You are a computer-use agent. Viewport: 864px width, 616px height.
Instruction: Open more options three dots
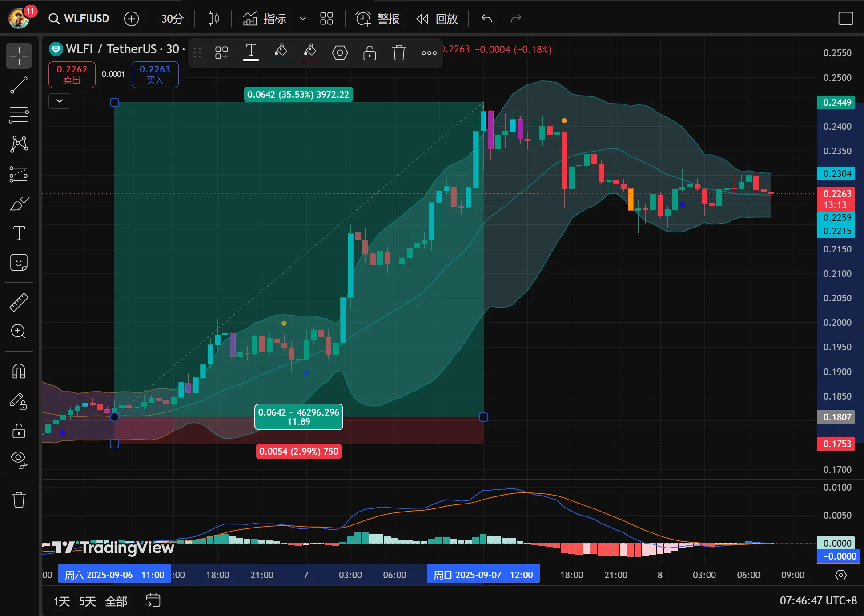[x=429, y=53]
